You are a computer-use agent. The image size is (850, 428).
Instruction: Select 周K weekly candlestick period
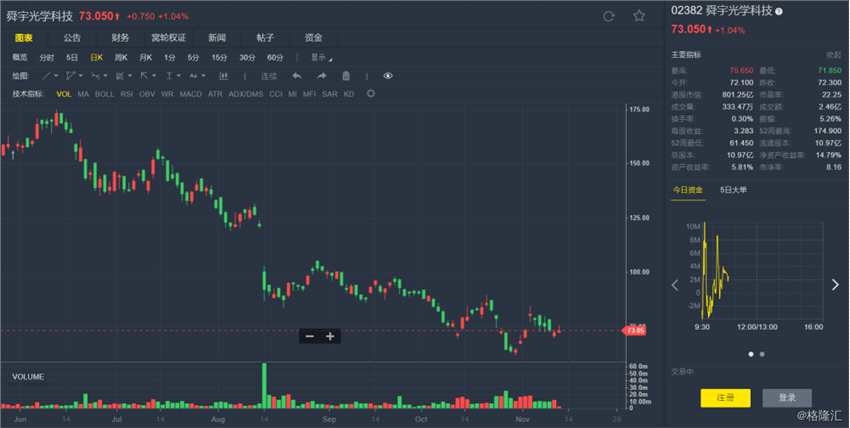pos(121,57)
